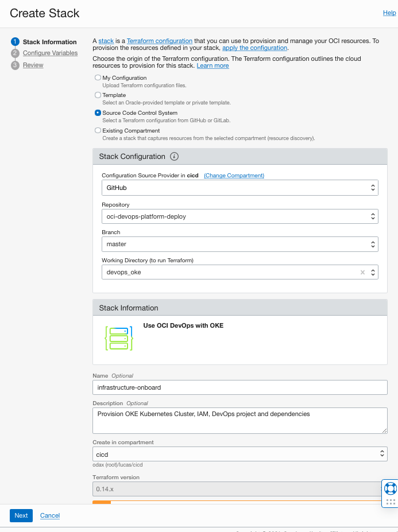Click step 3 circle icon
Screen dimensions: 398x532
[x=15, y=65]
